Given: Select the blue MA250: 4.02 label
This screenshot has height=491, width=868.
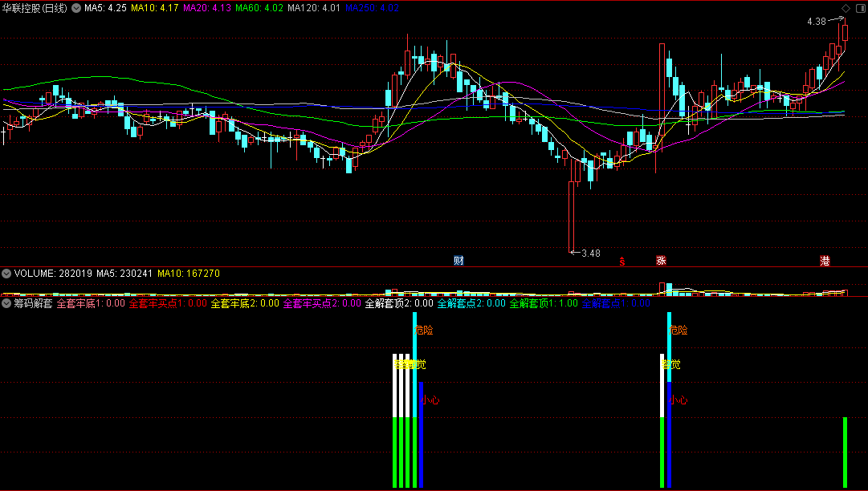Looking at the screenshot, I should point(372,8).
